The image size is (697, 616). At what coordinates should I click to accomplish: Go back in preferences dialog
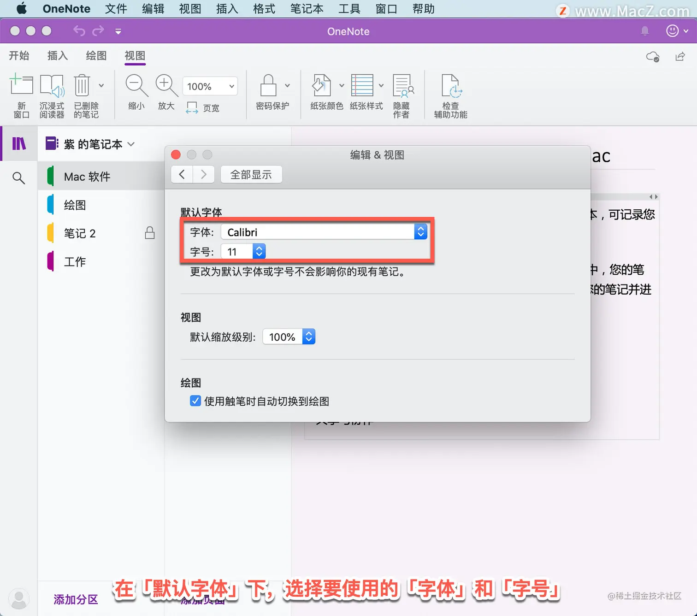182,174
